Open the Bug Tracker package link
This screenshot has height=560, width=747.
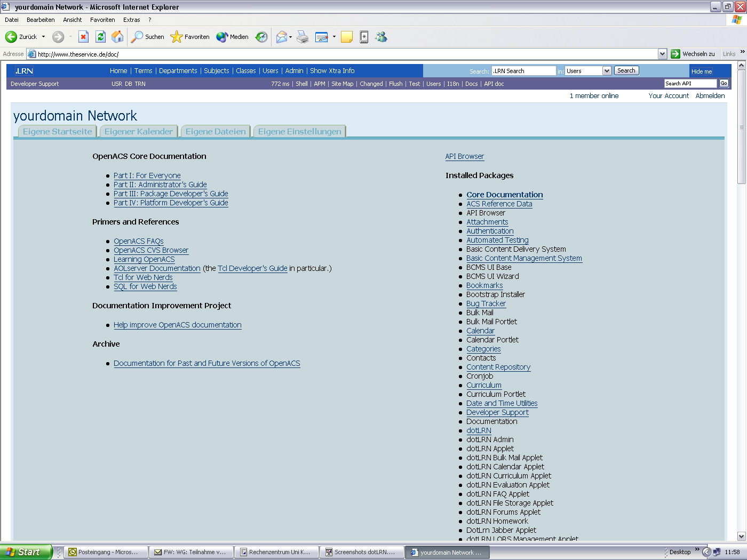(x=486, y=303)
